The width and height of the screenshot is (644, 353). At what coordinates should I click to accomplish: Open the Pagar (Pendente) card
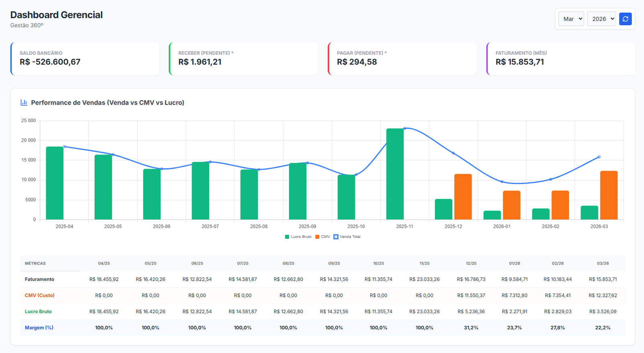tap(402, 59)
